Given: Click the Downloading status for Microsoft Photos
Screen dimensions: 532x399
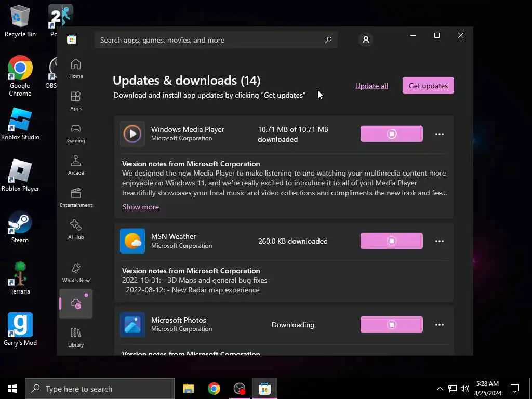Looking at the screenshot, I should point(293,325).
